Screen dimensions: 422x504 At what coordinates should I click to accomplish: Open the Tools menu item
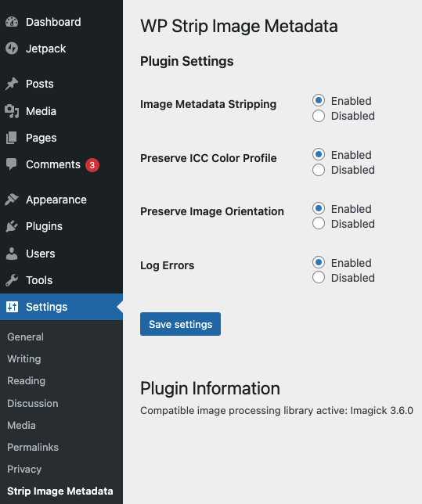[39, 280]
